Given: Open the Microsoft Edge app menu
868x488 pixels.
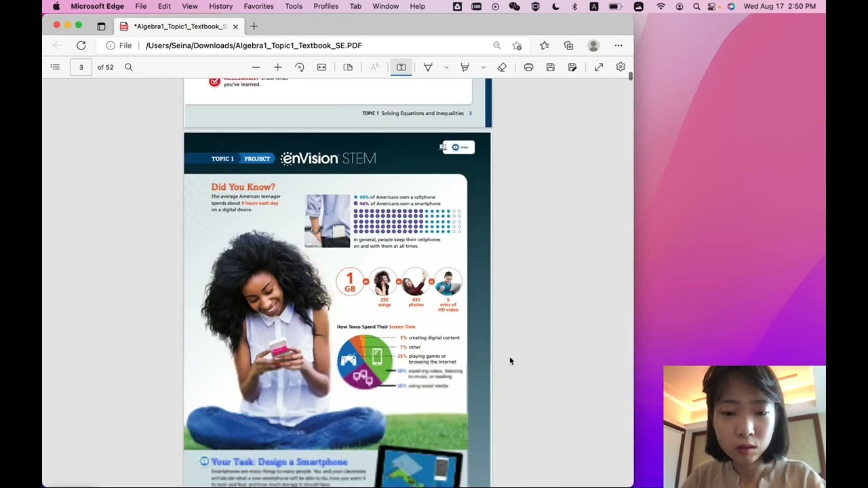Looking at the screenshot, I should pyautogui.click(x=98, y=6).
